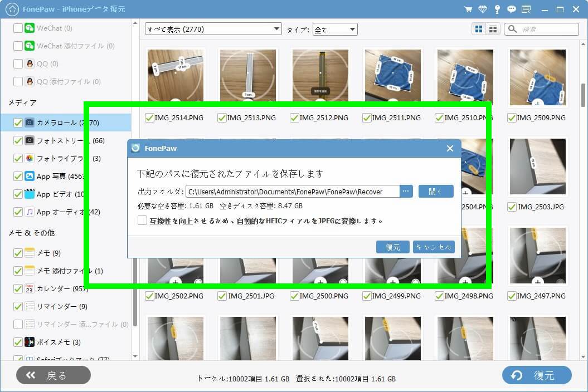Click the App 写真 picture icon

pyautogui.click(x=30, y=176)
